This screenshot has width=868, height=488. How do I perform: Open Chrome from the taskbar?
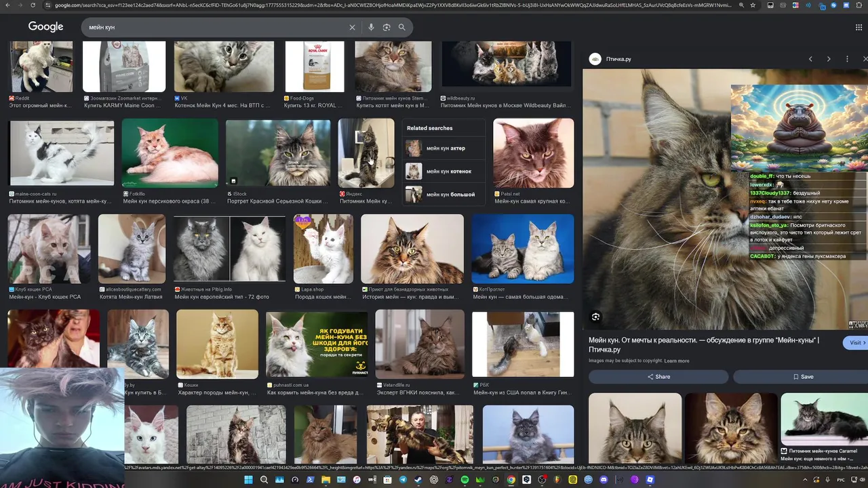(511, 480)
